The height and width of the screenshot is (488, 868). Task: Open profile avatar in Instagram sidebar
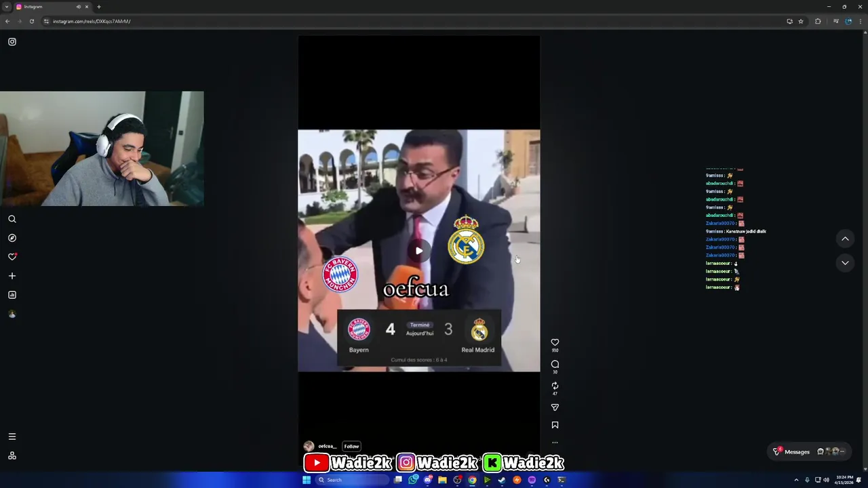pos(12,314)
